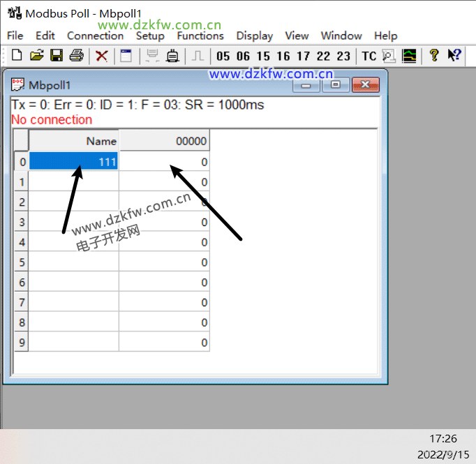
Task: Open the Display menu
Action: tap(254, 36)
